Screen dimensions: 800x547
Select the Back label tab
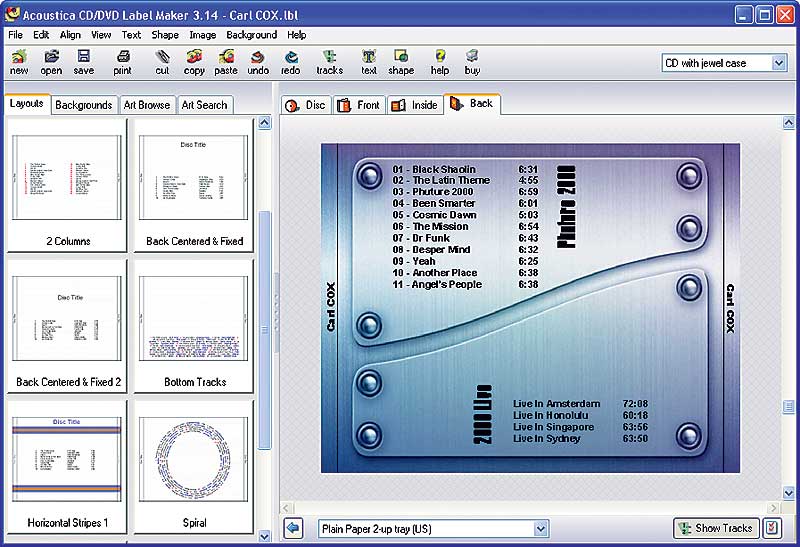471,104
